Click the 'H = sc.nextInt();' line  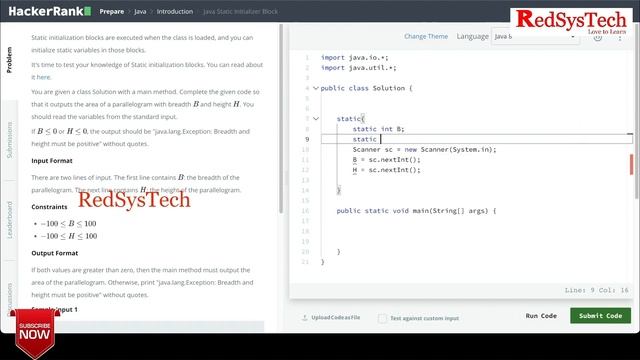click(387, 170)
